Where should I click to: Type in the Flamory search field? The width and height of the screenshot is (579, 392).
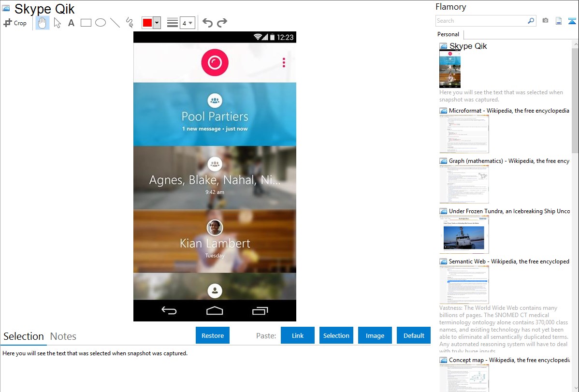(x=481, y=21)
